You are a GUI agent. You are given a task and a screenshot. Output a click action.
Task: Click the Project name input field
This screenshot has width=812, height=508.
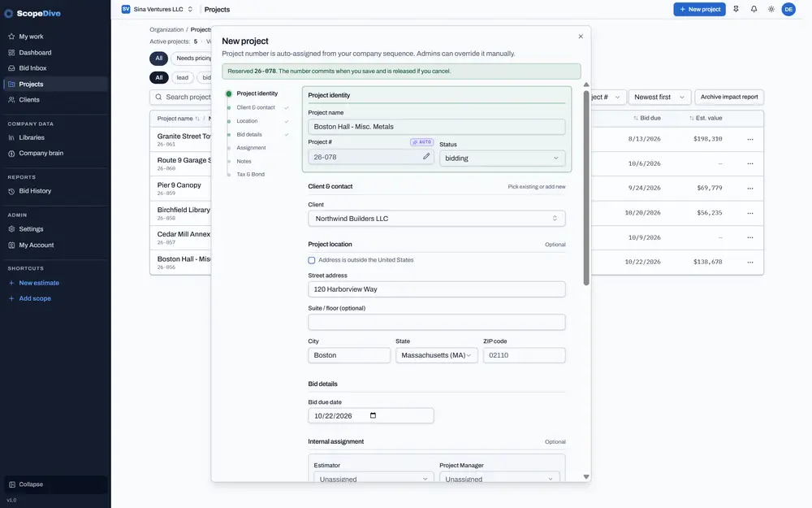(437, 127)
